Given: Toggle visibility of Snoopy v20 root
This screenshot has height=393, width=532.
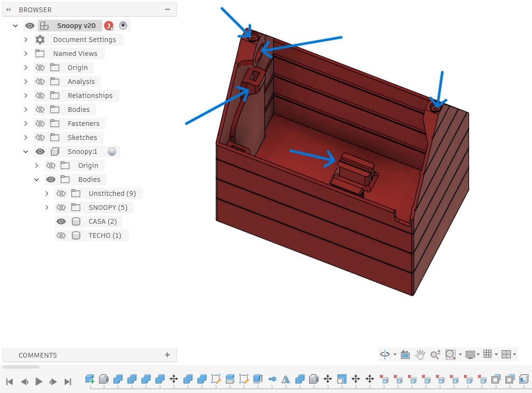Looking at the screenshot, I should (30, 26).
